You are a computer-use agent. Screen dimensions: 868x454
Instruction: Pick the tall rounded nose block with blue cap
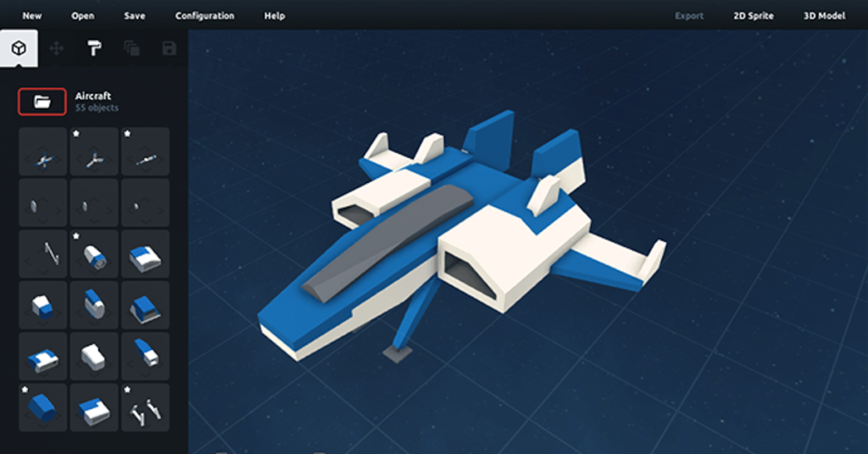pos(94,305)
